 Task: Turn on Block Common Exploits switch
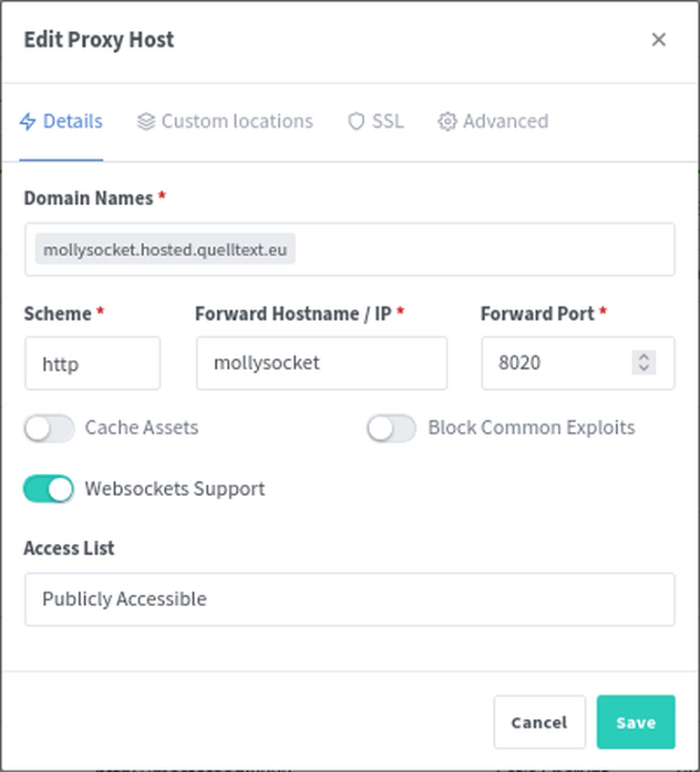391,427
